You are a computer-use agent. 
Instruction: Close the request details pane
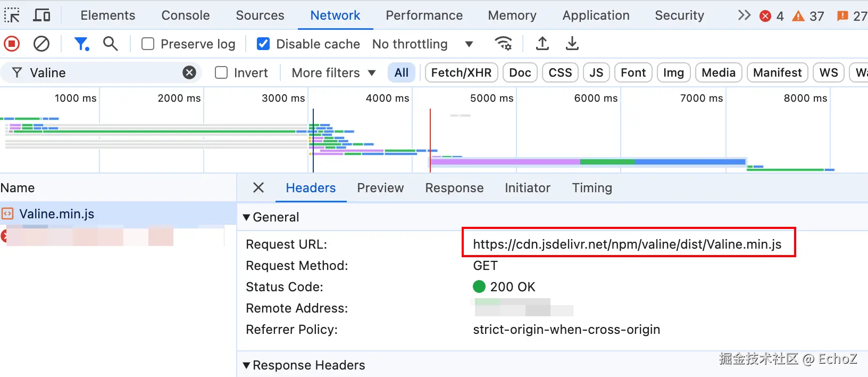click(258, 187)
